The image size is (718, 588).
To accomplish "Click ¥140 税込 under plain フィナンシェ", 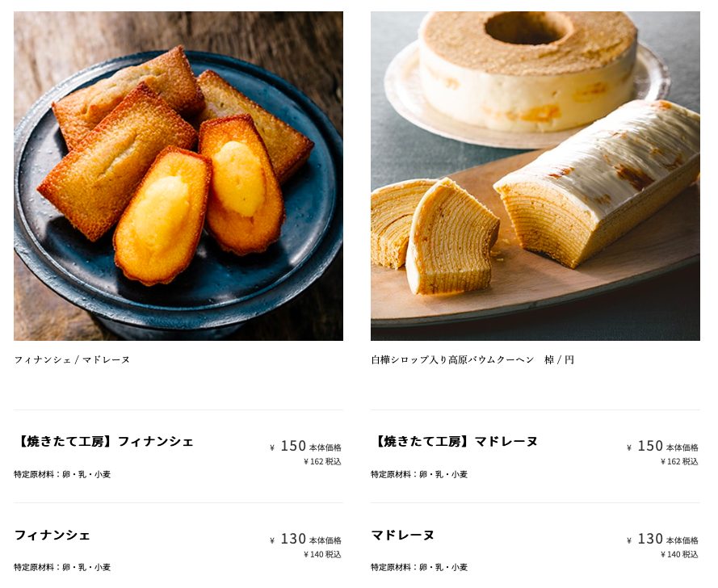I will pyautogui.click(x=322, y=555).
